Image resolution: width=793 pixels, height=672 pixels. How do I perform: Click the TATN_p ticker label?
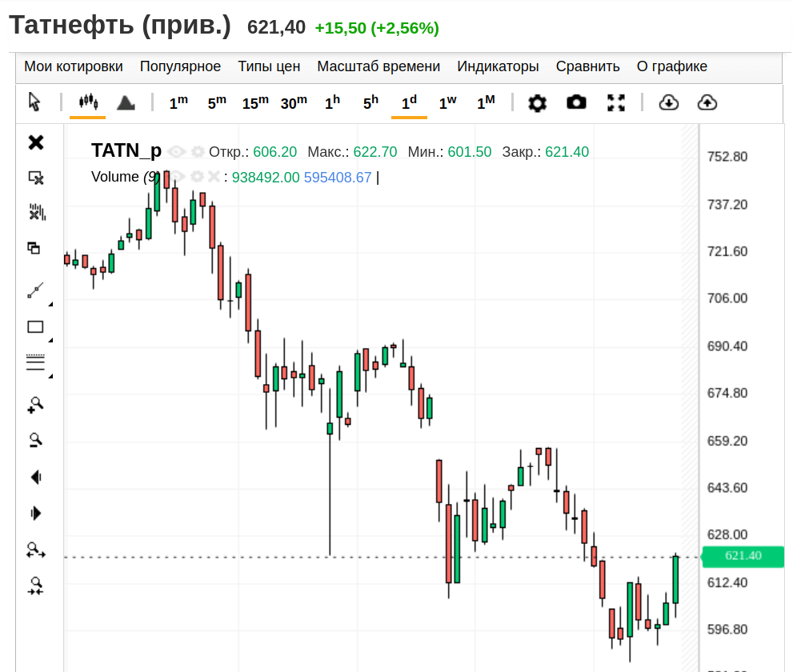[x=126, y=150]
